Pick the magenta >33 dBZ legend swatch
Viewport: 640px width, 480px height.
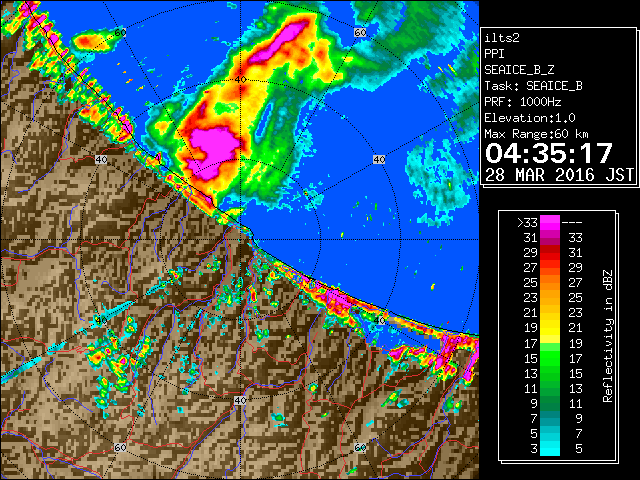coord(550,223)
